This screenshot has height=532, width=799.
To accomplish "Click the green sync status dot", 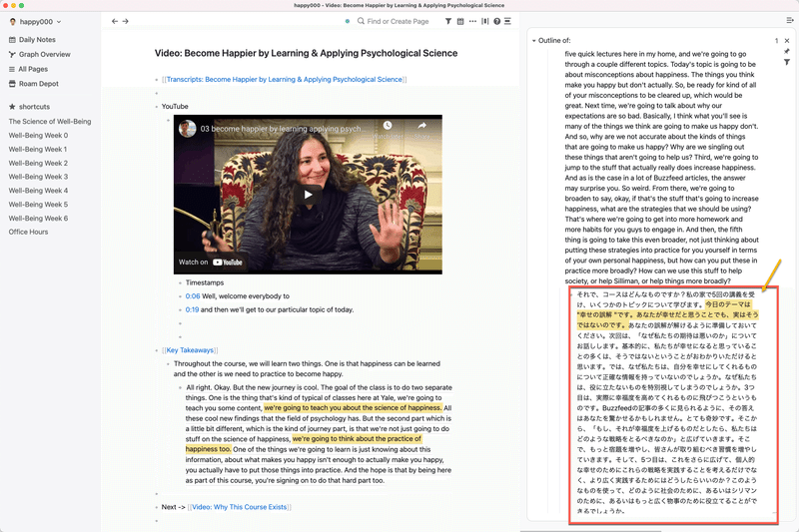I will coord(348,21).
